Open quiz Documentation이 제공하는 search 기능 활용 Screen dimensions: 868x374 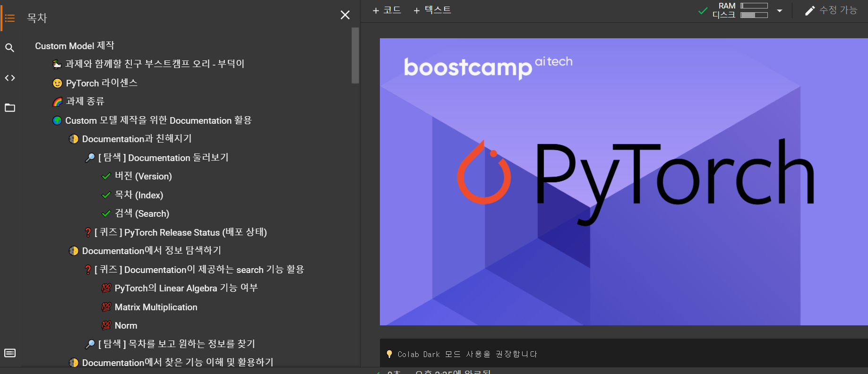click(x=194, y=270)
